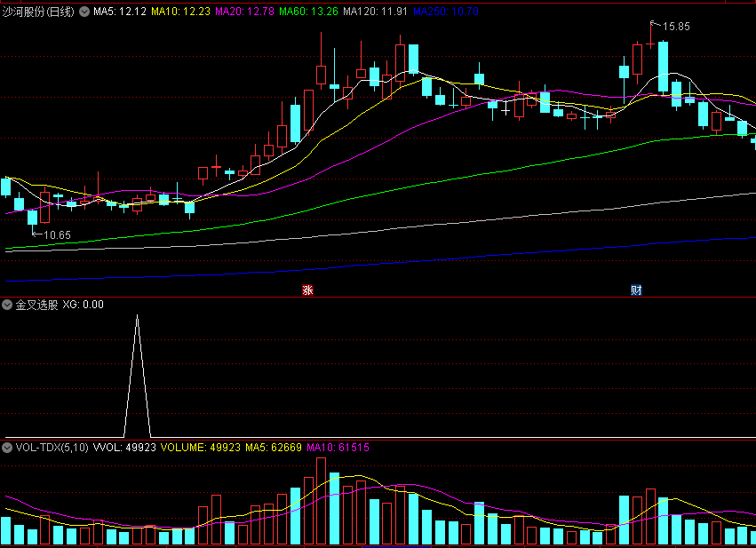This screenshot has height=548, width=756.
Task: Select the VVOL: 49923 value
Action: pos(124,448)
